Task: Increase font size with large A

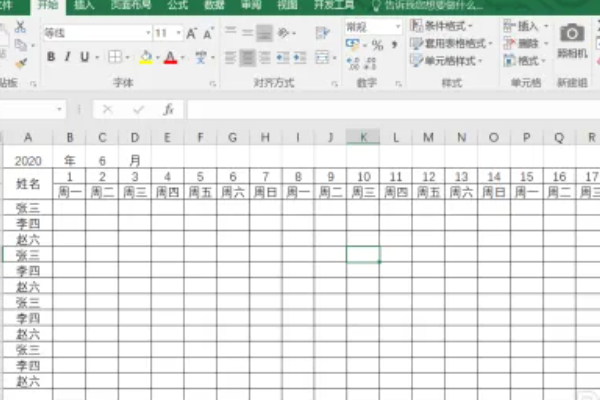Action: (x=191, y=34)
